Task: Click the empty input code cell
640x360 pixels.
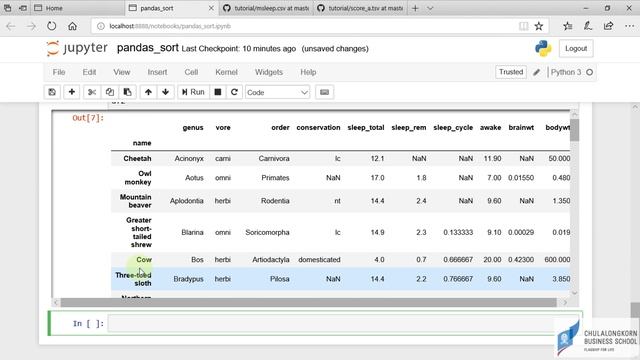Action: coord(344,324)
